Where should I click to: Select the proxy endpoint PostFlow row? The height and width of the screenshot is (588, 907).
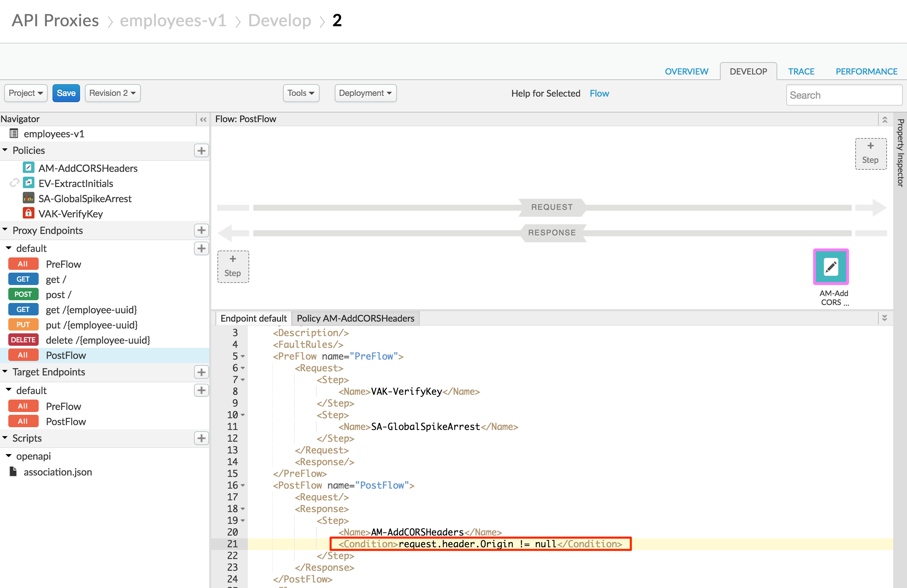(105, 355)
